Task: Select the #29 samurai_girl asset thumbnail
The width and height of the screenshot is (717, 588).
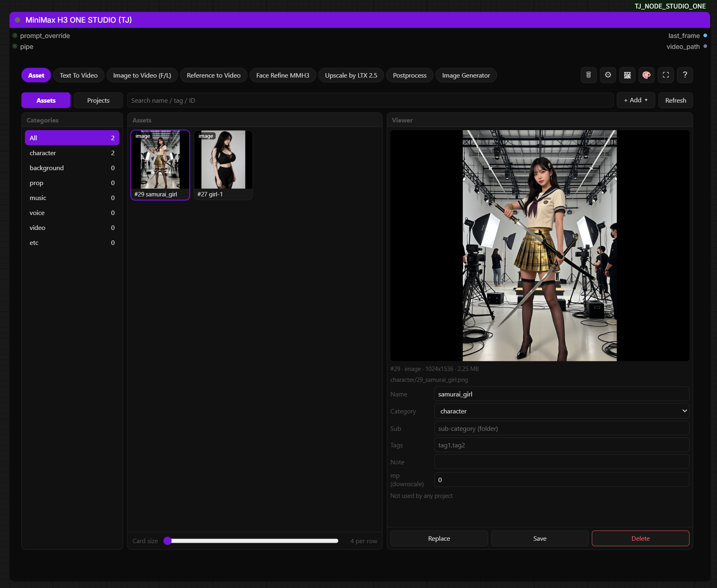Action: [x=160, y=165]
